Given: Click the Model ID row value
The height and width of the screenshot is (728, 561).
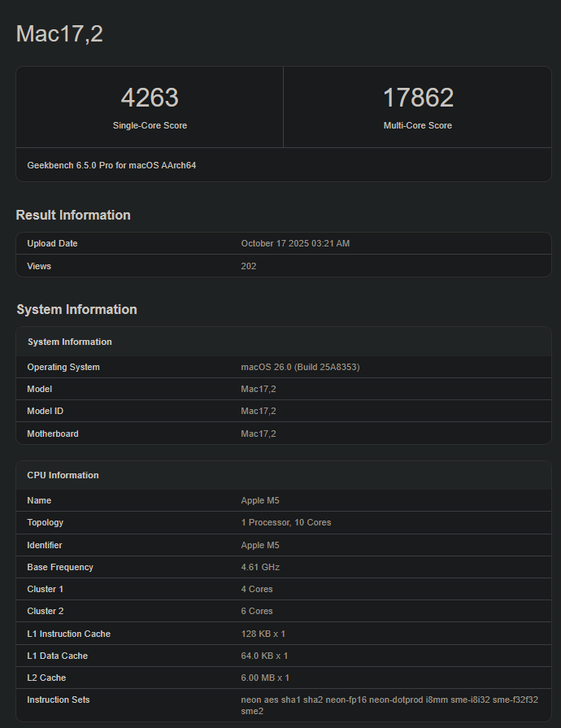Looking at the screenshot, I should [259, 412].
